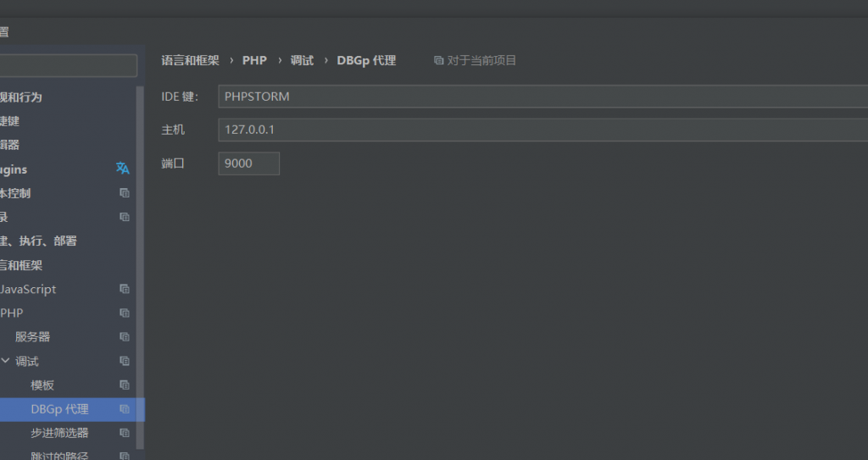
Task: Open the build, execution, deployment section
Action: click(x=38, y=241)
